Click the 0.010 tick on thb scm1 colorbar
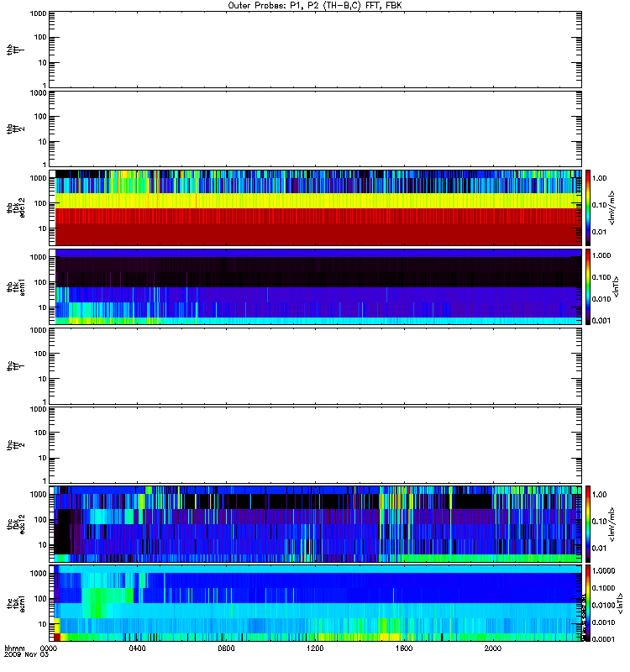Image resolution: width=630 pixels, height=672 pixels. [x=601, y=299]
